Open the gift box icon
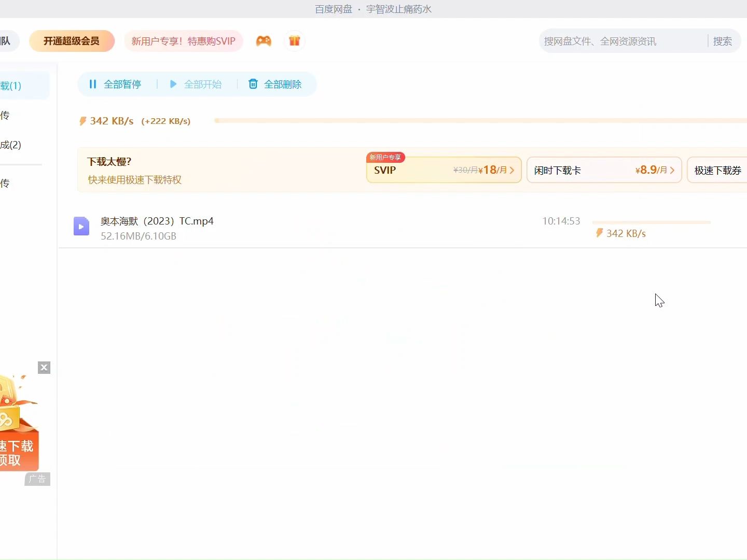The width and height of the screenshot is (747, 560). click(x=295, y=41)
